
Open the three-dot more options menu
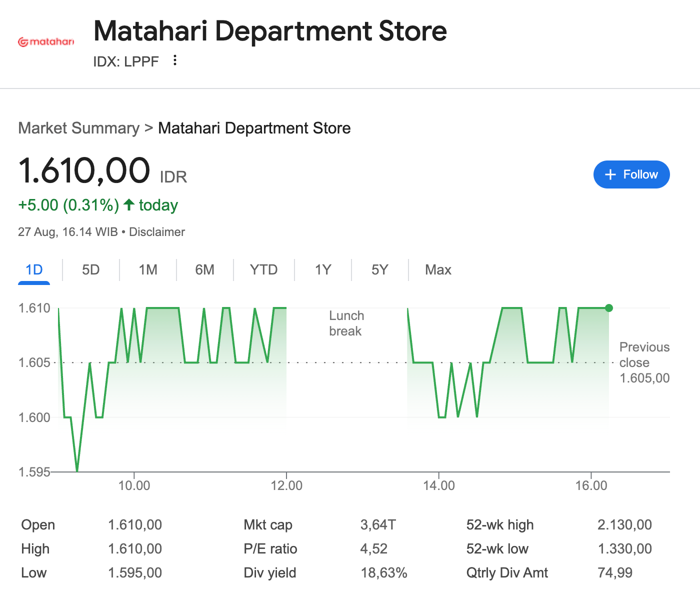[x=174, y=60]
